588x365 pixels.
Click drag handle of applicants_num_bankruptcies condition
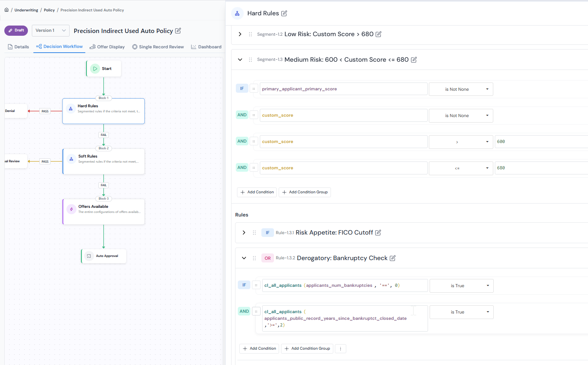pos(256,285)
